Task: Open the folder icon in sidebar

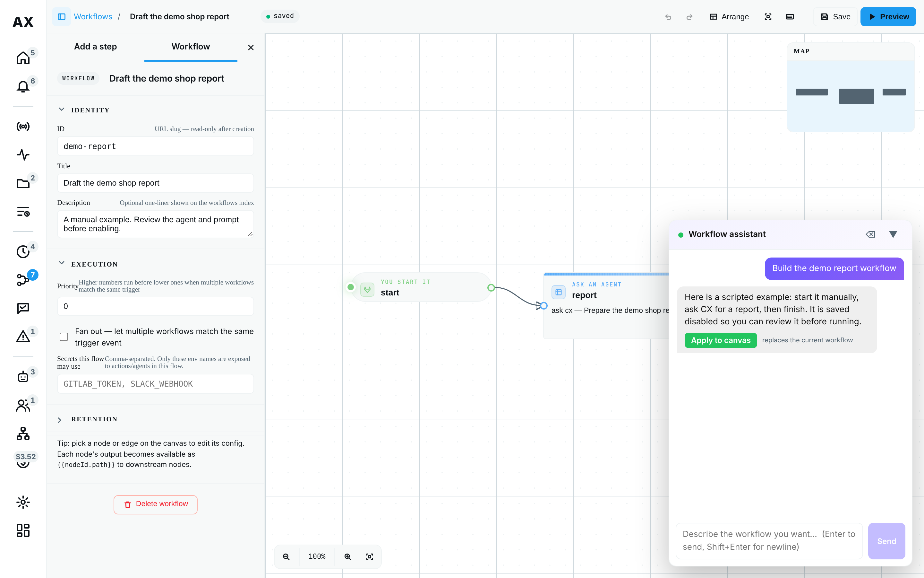Action: [23, 183]
